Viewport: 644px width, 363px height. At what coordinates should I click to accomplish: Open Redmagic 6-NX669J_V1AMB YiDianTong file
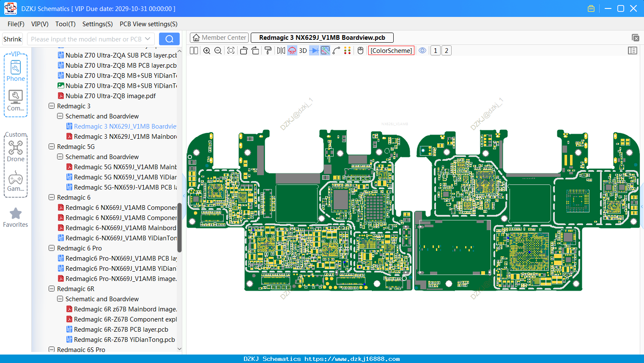point(117,238)
